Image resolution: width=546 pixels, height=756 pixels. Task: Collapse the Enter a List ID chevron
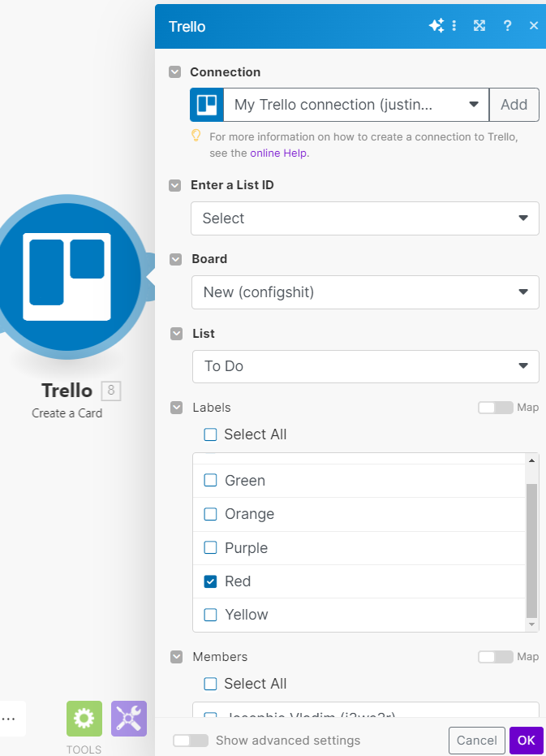coord(175,186)
